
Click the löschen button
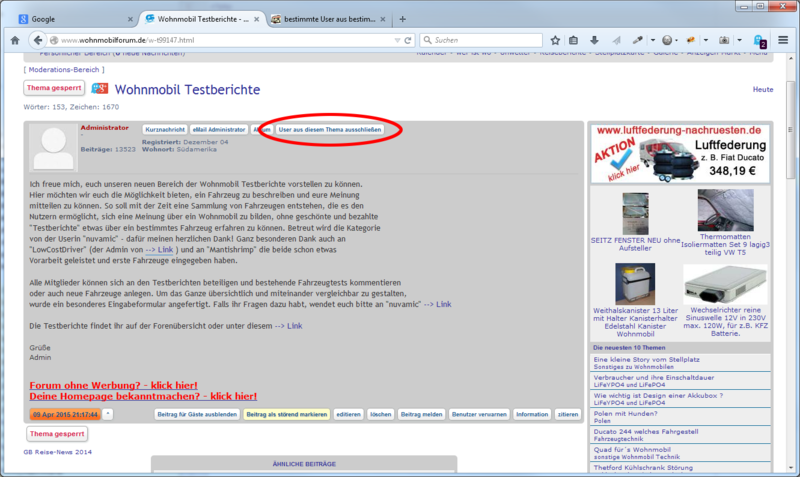pos(381,414)
